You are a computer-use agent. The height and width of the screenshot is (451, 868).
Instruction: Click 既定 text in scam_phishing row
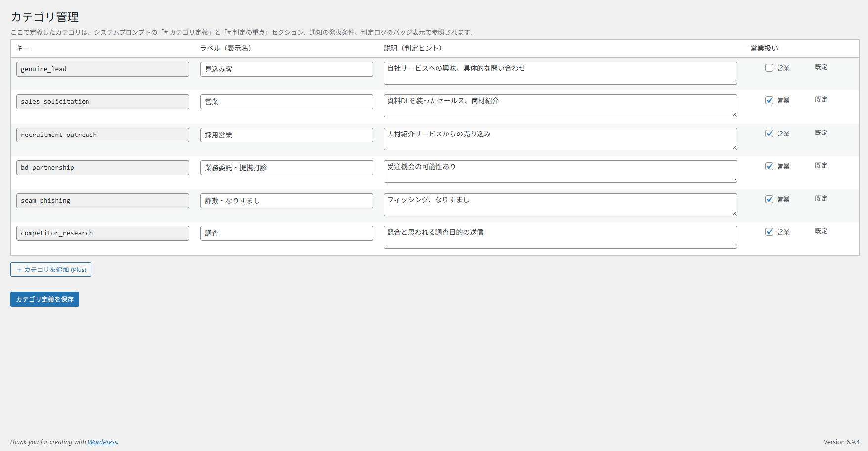point(821,198)
